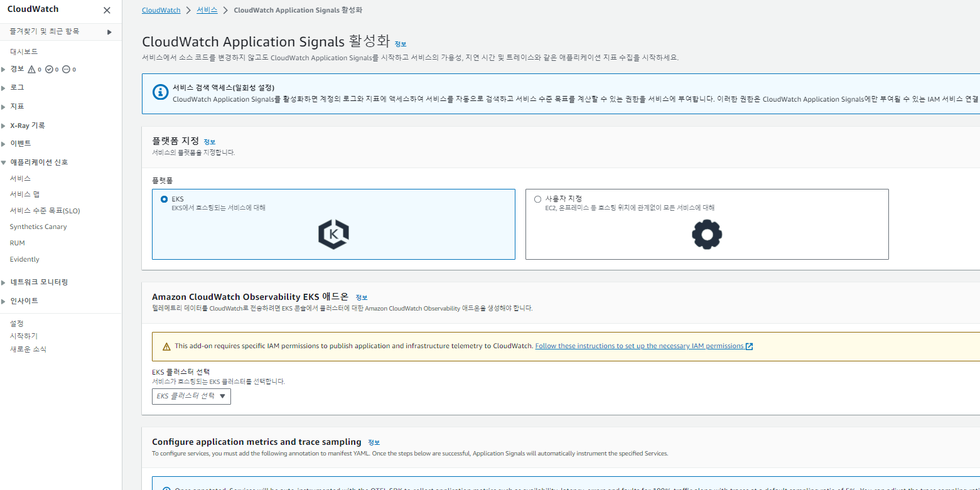Expand the 네트워크 모니터링 section
Image resolution: width=980 pixels, height=490 pixels.
pyautogui.click(x=4, y=282)
